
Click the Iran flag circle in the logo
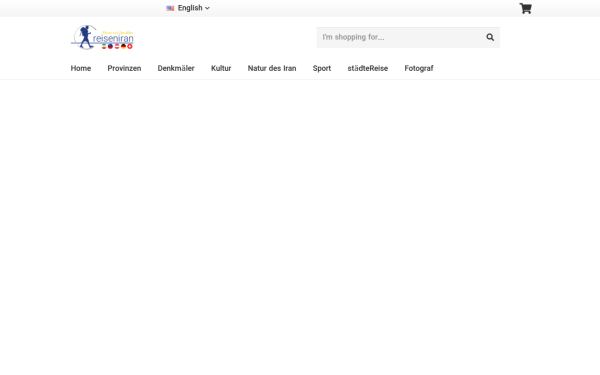coord(104,46)
